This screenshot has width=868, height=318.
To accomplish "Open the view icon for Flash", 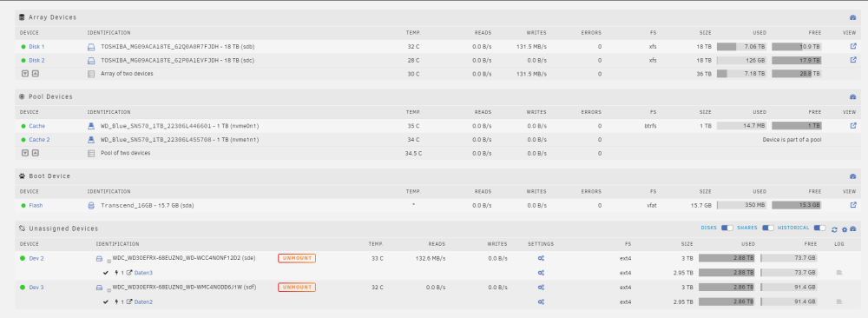I will click(x=853, y=205).
